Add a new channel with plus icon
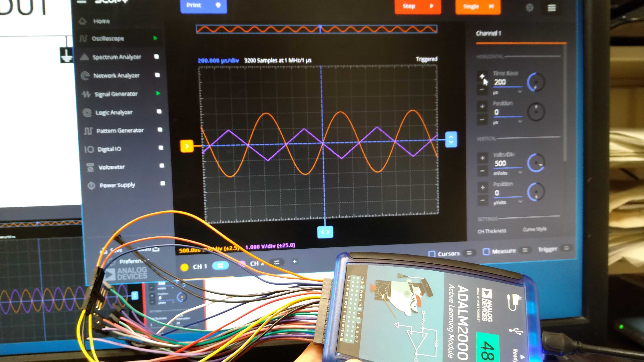The height and width of the screenshot is (362, 644). [295, 261]
